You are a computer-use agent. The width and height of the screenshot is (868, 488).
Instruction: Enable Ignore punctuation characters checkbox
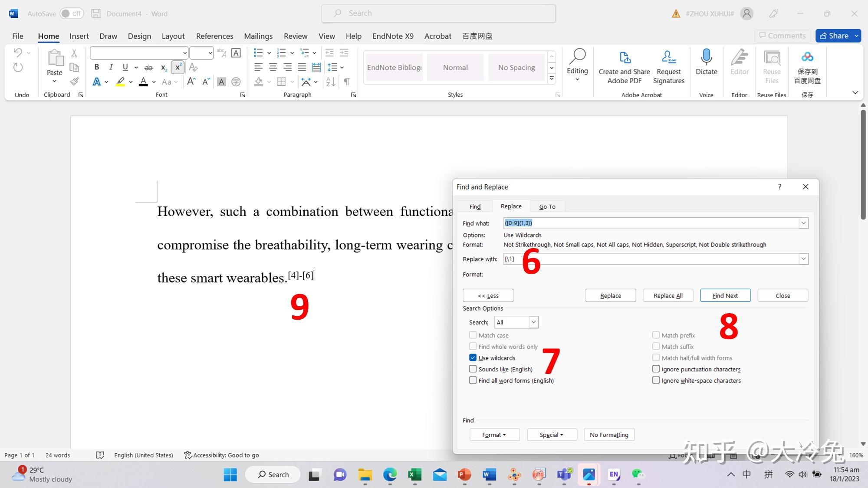[656, 369]
